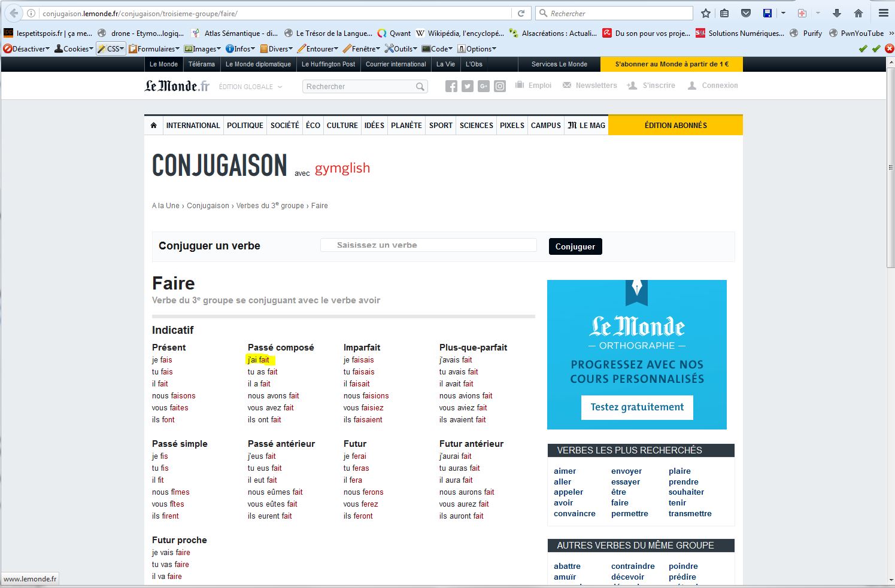
Task: Open Le Monde's Twitter page icon
Action: 468,87
